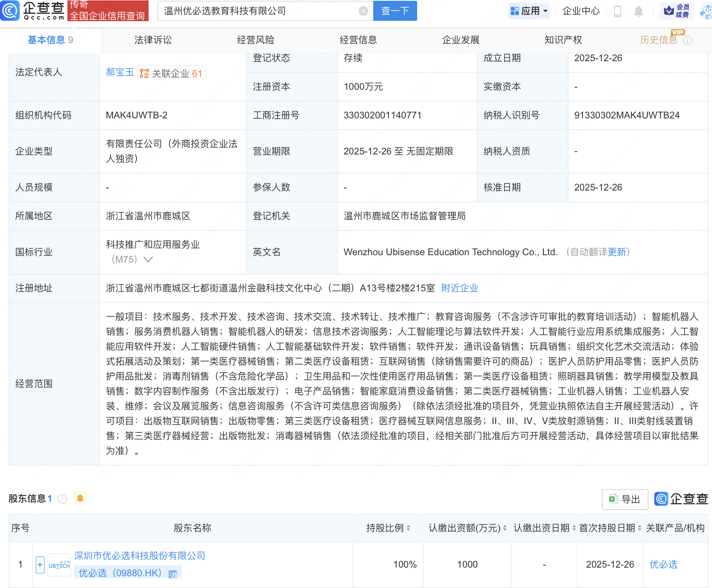This screenshot has width=712, height=588.
Task: Export shareholder data with 导出 button
Action: (625, 499)
